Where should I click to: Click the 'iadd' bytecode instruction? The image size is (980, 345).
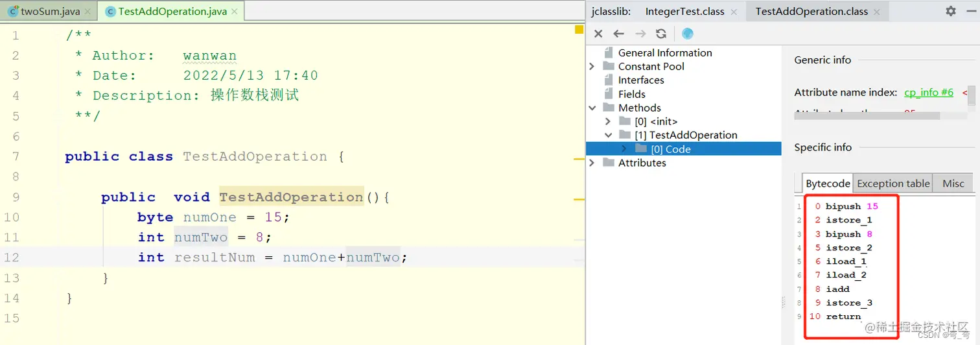point(837,289)
